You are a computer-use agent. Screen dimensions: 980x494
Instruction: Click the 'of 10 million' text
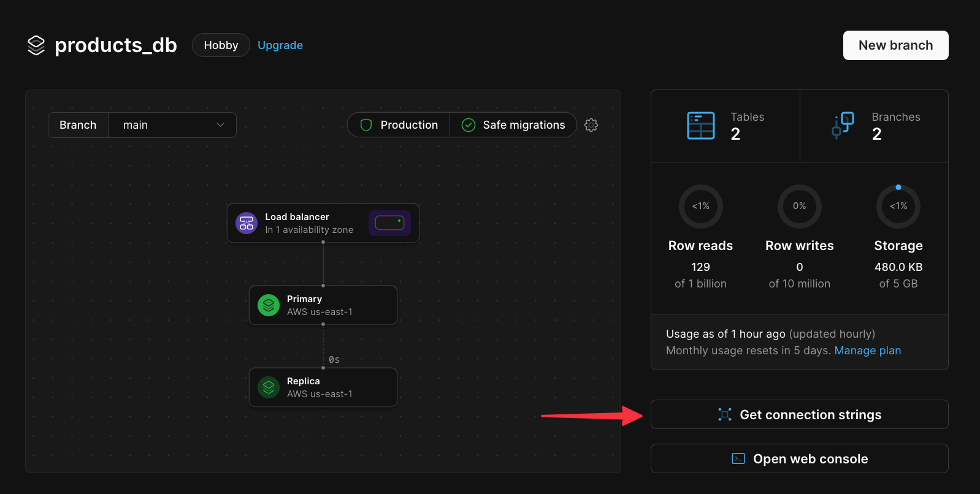pos(800,284)
